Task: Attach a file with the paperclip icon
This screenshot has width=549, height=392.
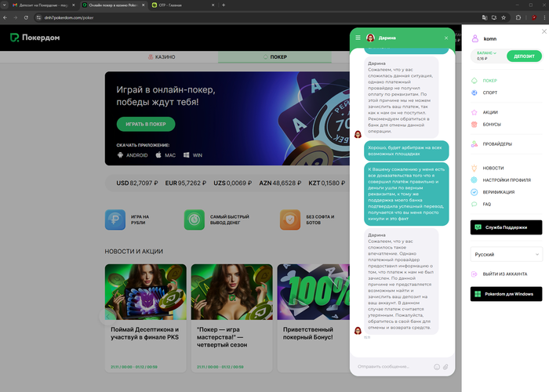Action: tap(445, 367)
